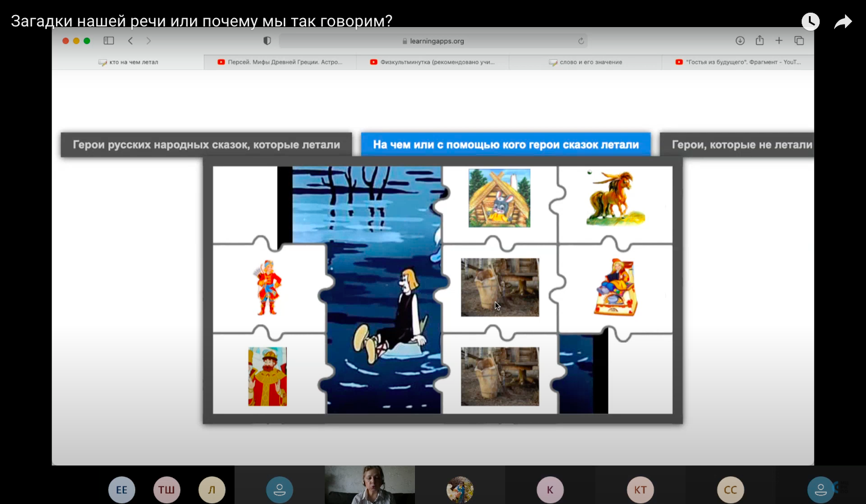This screenshot has height=504, width=866.
Task: Click the tsar in red puzzle piece
Action: coord(268,376)
